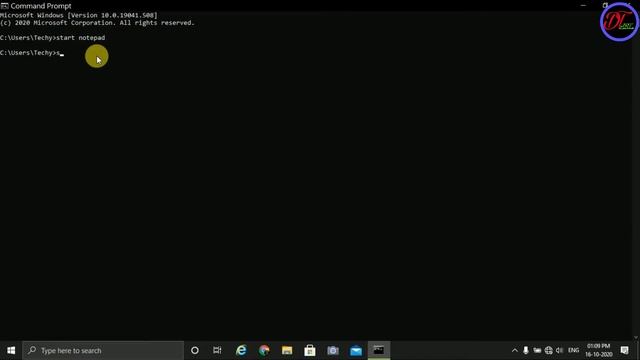Open the Camera app from the taskbar
This screenshot has height=360, width=640.
click(x=333, y=350)
